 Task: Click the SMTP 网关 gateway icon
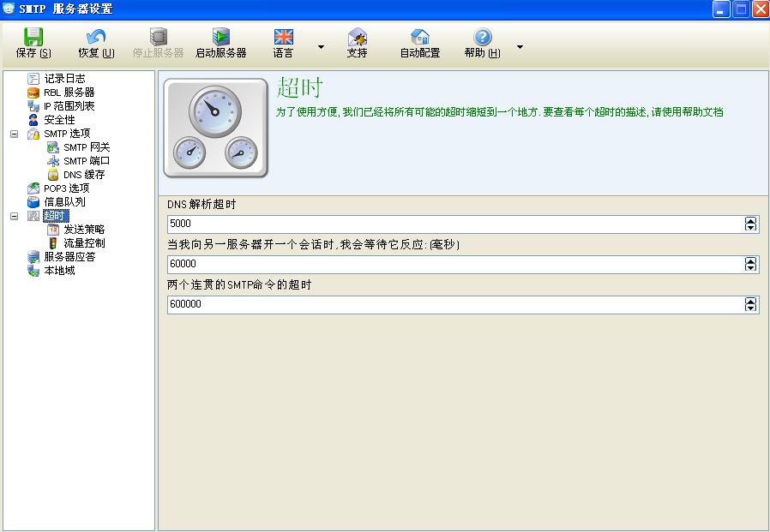coord(53,147)
